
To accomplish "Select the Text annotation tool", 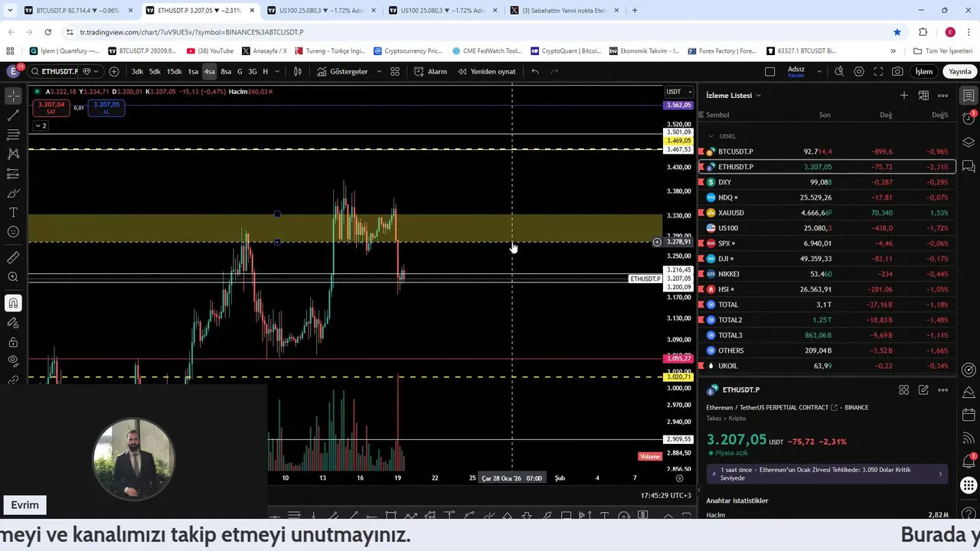I will click(13, 212).
